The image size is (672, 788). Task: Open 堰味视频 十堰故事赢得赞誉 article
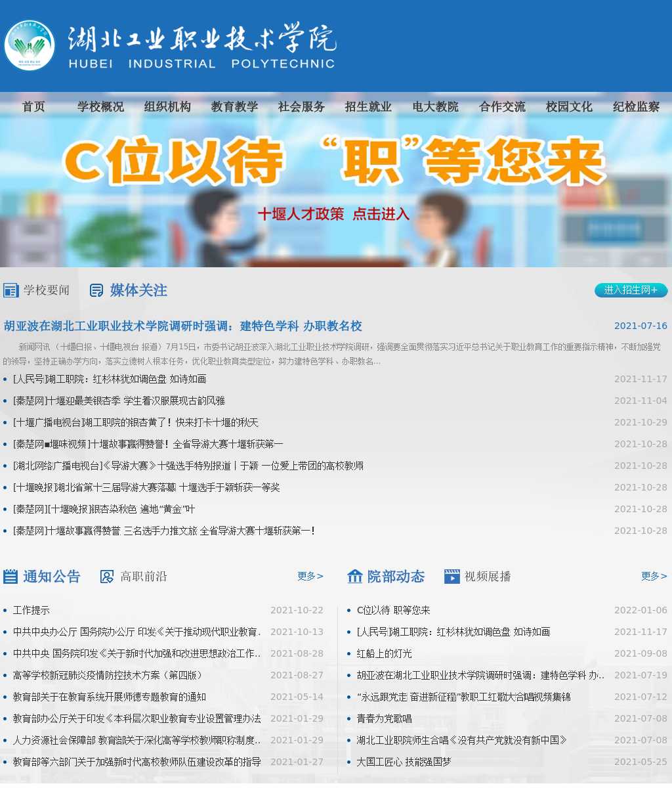tap(148, 444)
